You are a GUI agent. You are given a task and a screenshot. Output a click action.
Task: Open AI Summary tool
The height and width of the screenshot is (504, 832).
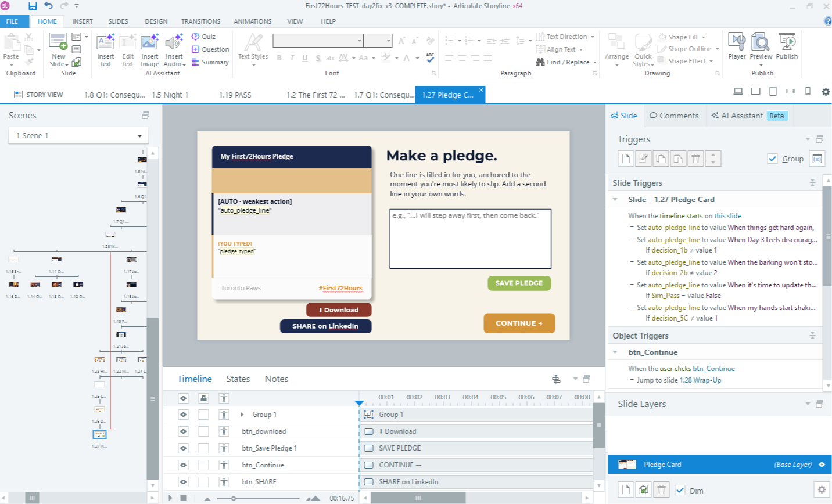(x=210, y=62)
